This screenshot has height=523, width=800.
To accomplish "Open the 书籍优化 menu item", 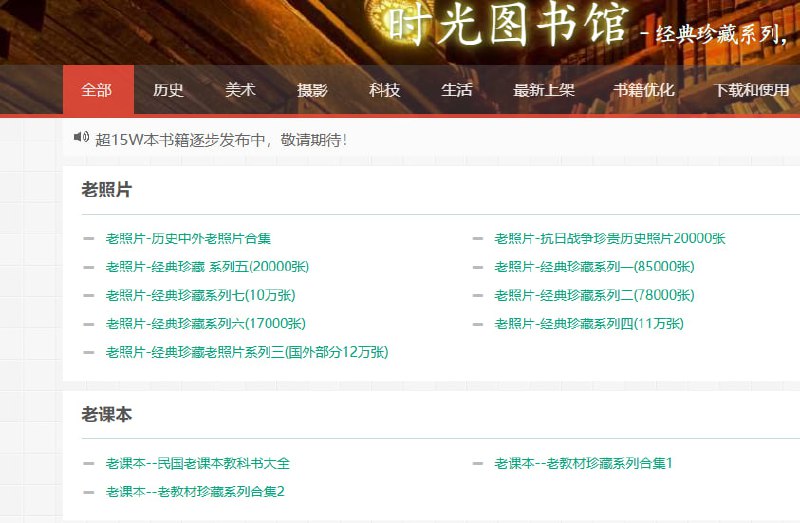I will tap(644, 90).
